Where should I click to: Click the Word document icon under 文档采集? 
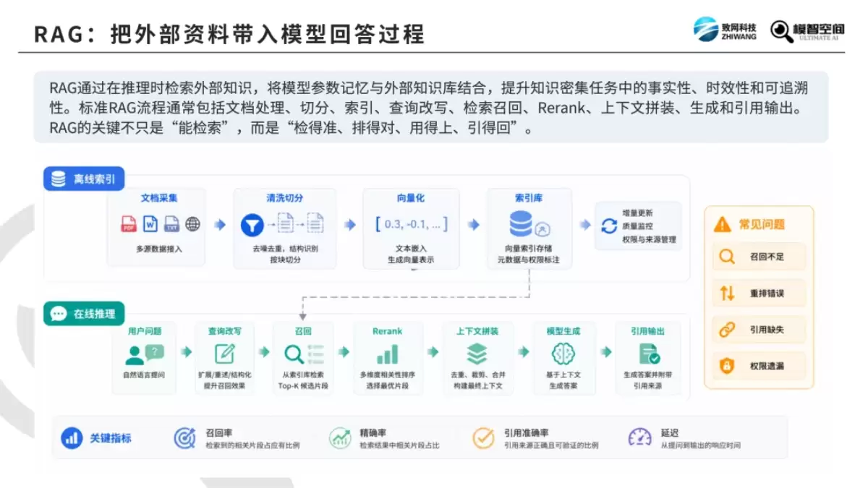pyautogui.click(x=150, y=224)
